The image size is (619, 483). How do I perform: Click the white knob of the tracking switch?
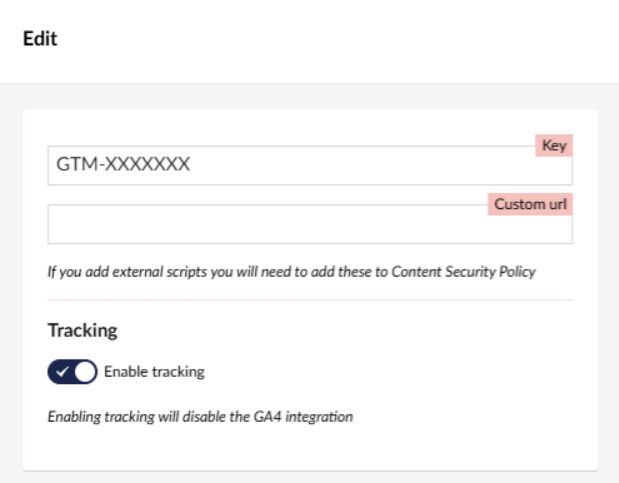85,372
